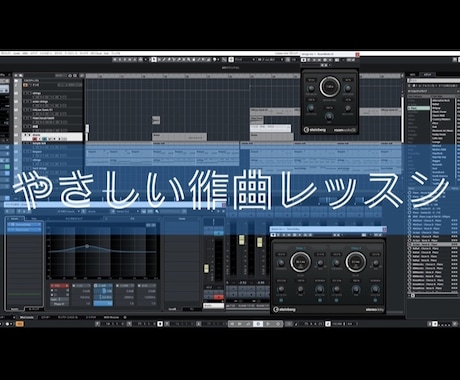Click the StereoDelay Delay 2 time knob
Screen dimensions: 460x380
(356, 262)
